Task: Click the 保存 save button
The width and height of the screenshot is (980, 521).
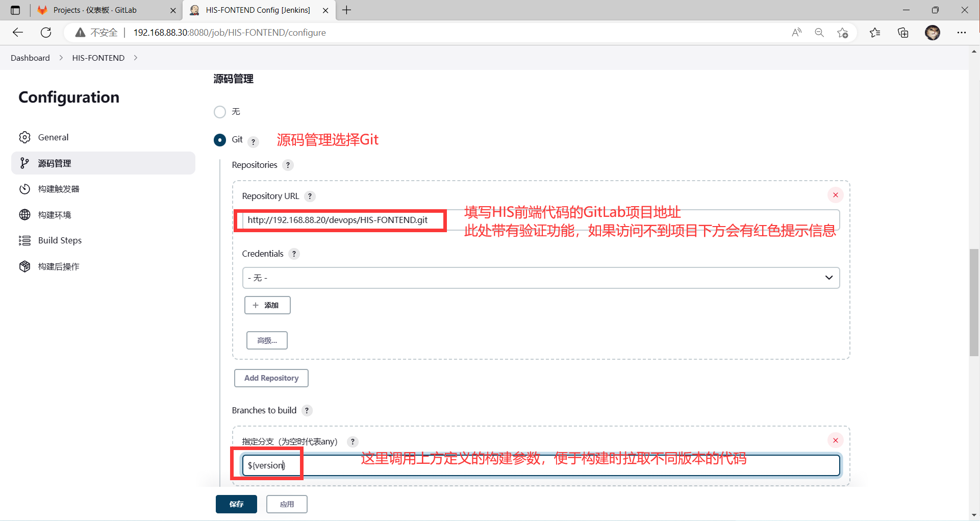Action: point(236,504)
